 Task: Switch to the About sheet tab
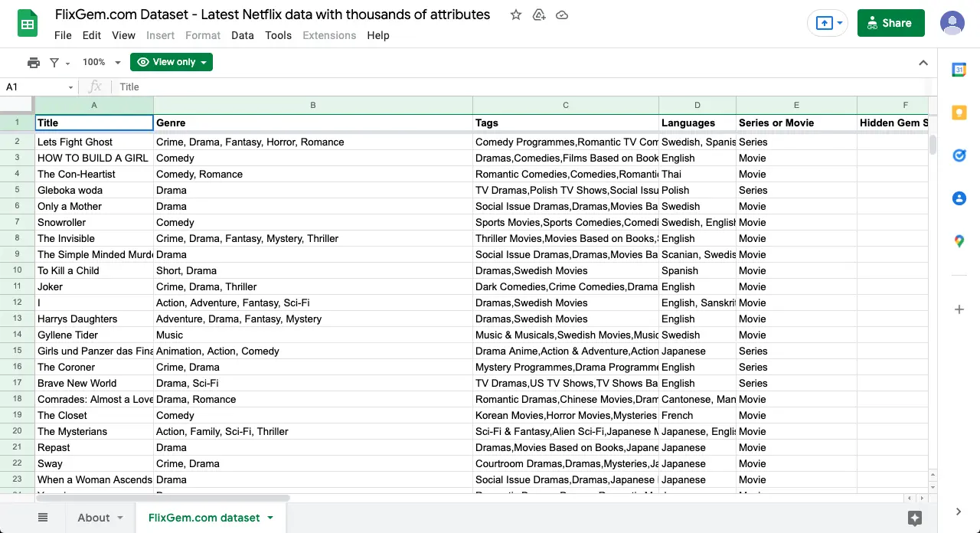[x=92, y=518]
